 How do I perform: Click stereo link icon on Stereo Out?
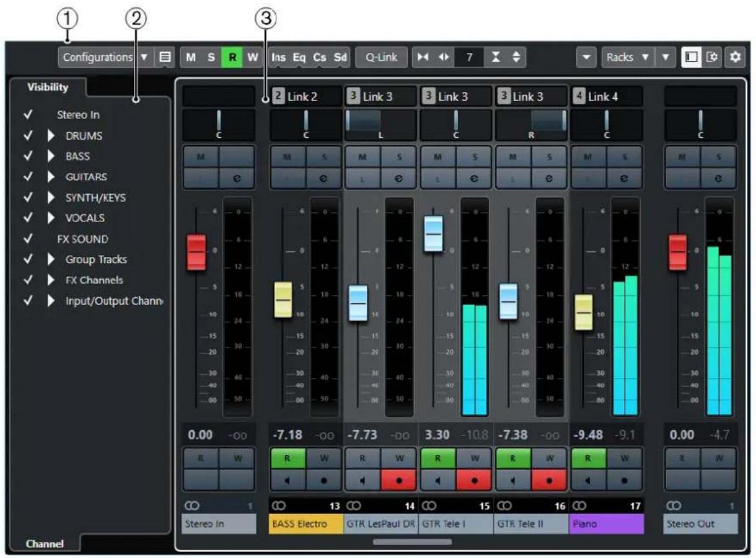coord(674,506)
